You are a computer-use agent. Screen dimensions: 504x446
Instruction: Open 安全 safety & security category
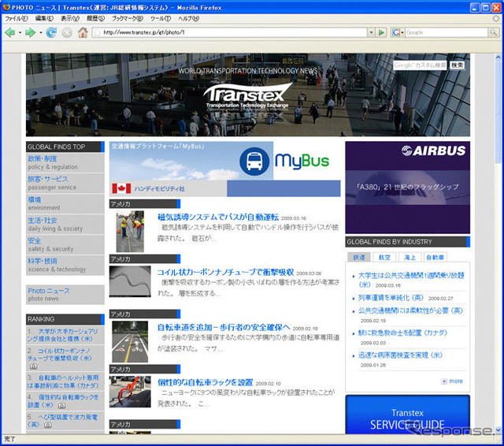pyautogui.click(x=65, y=245)
